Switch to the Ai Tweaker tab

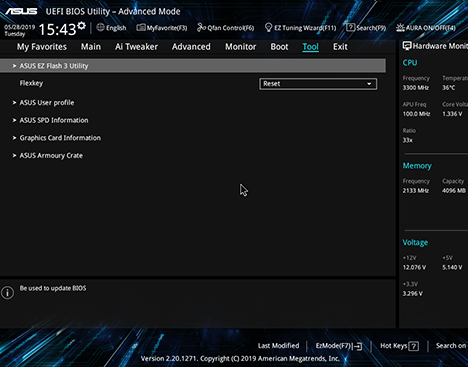[136, 47]
